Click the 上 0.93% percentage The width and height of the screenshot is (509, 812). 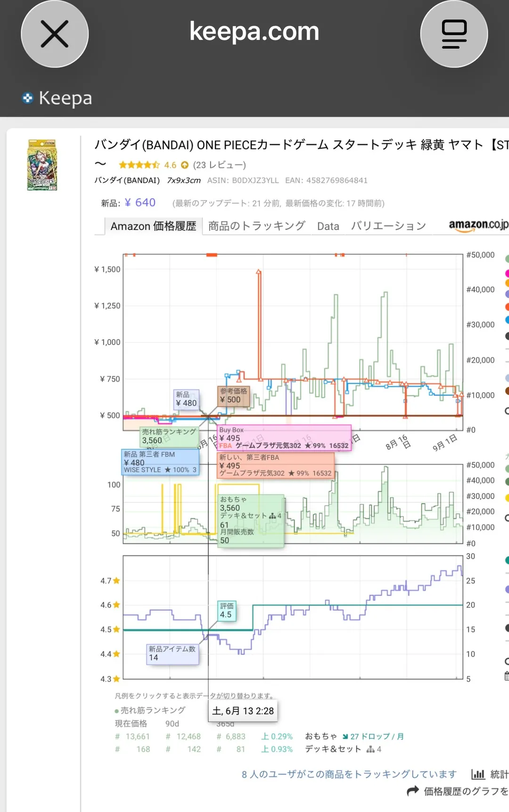[x=277, y=749]
